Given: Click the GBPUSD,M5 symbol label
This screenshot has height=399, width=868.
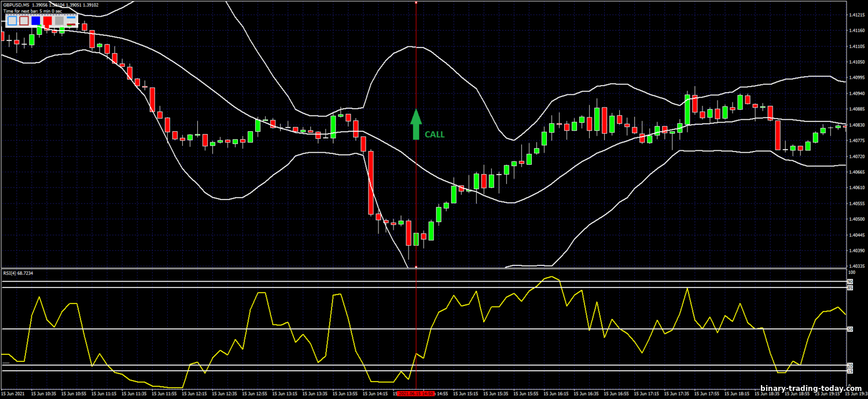Looking at the screenshot, I should pyautogui.click(x=16, y=5).
